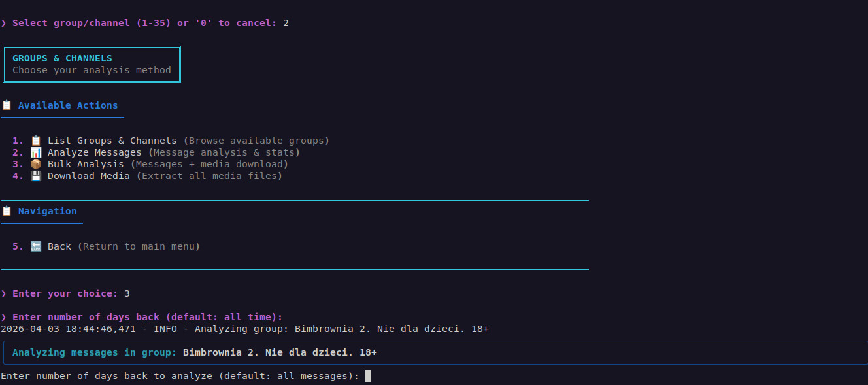Click the package icon for Bulk Analysis
This screenshot has height=385, width=868.
[x=36, y=164]
